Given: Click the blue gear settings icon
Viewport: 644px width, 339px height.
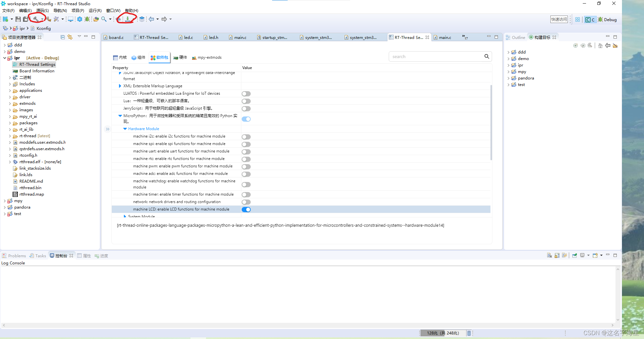Looking at the screenshot, I should point(79,19).
